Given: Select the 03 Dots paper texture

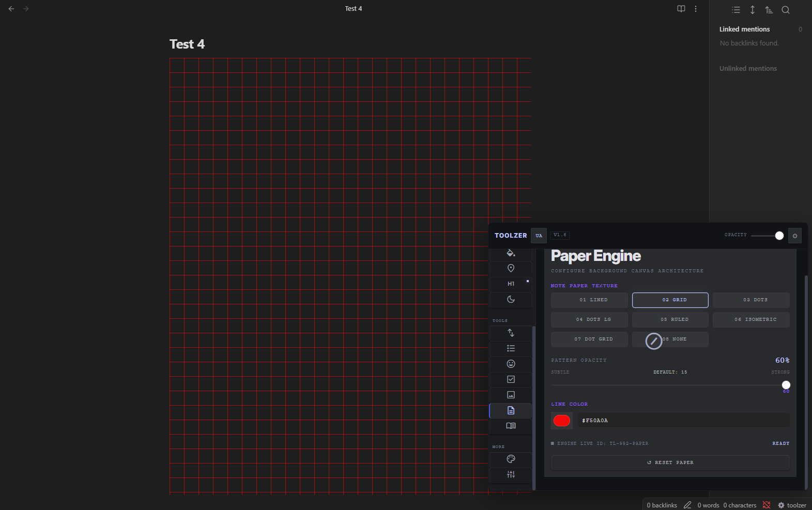Looking at the screenshot, I should [751, 300].
